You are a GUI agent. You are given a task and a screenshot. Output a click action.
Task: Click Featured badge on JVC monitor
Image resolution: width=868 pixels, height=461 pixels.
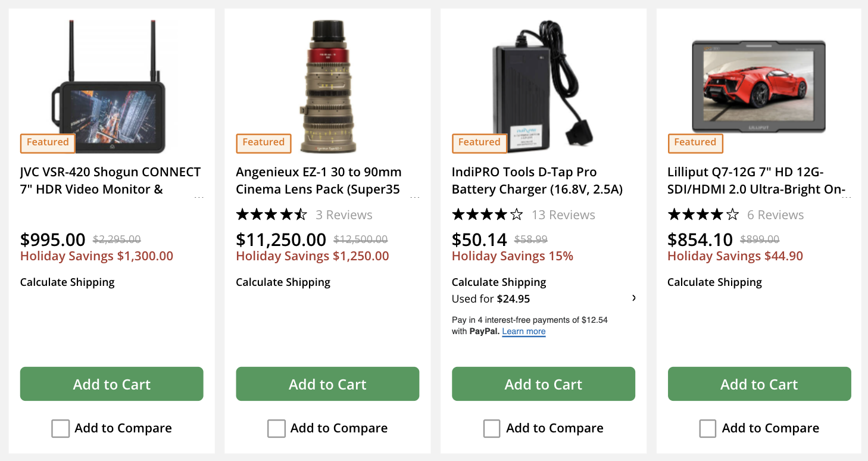[x=48, y=142]
